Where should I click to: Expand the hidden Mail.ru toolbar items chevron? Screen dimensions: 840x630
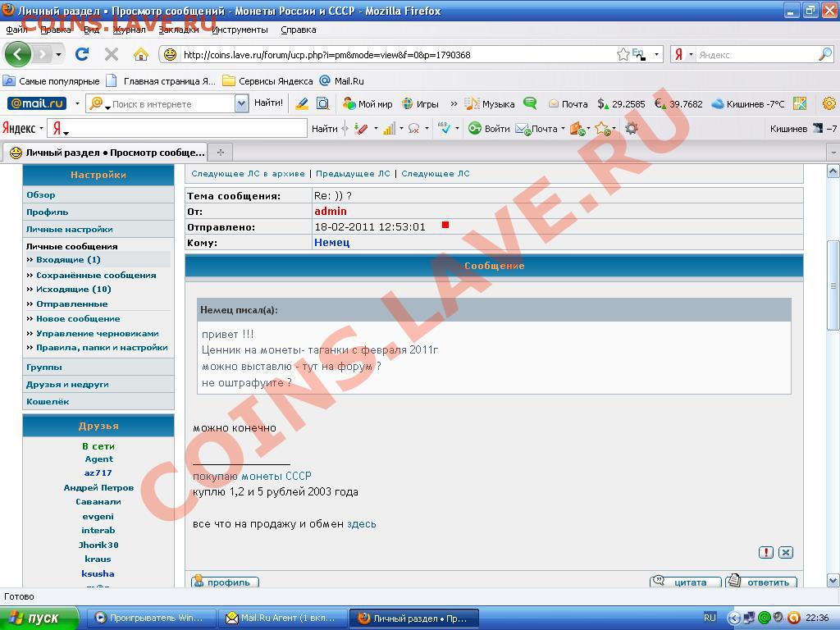(454, 104)
